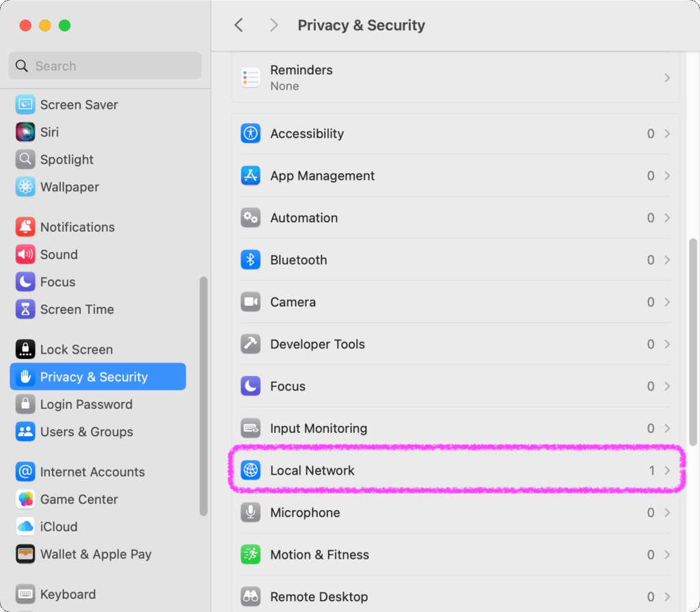Click the Remote Desktop binoculars icon
Image resolution: width=700 pixels, height=612 pixels.
(x=250, y=597)
